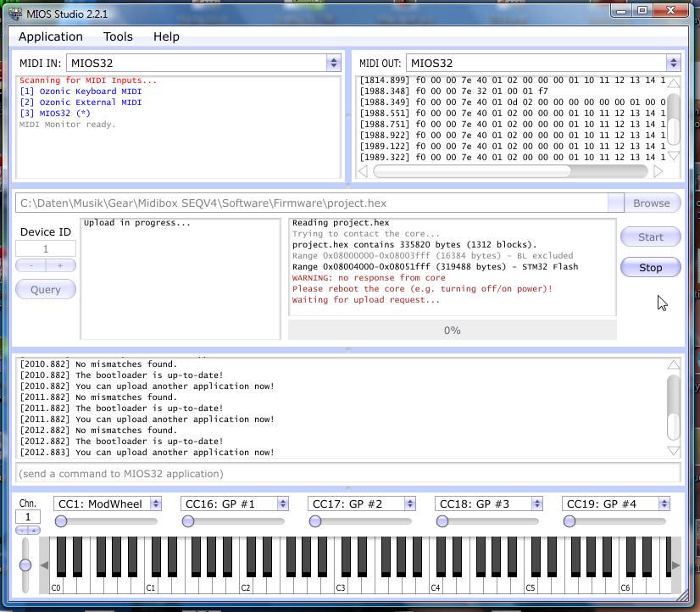Screen dimensions: 700x612
Task: Click the CC18 GP #3 slider knob
Action: point(442,521)
